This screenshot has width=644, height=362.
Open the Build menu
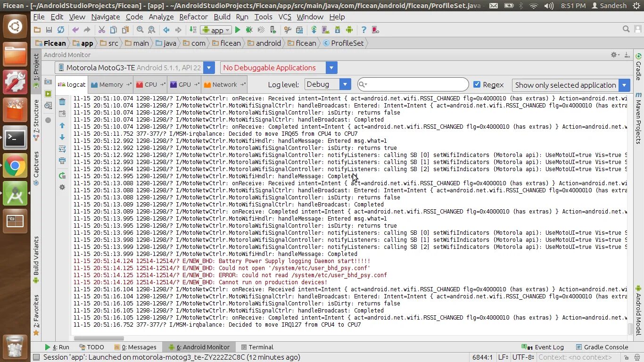tap(222, 16)
